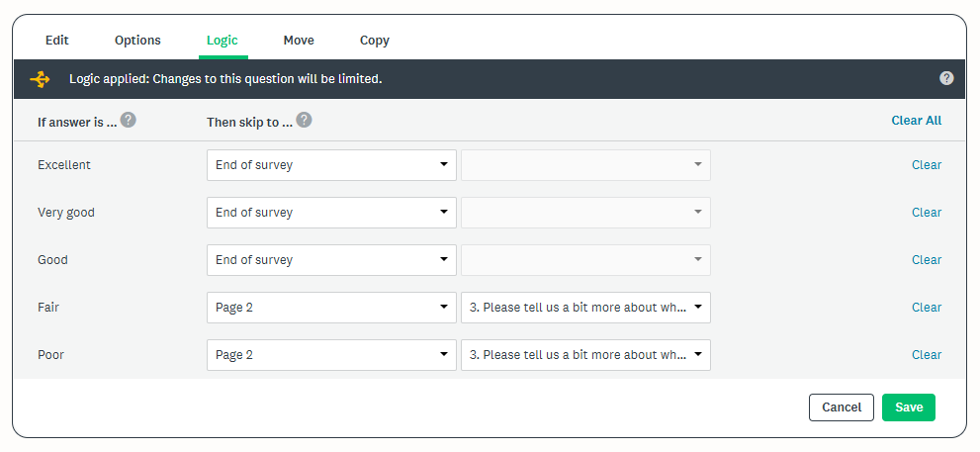Click the 'Fair' answer label

pos(48,308)
